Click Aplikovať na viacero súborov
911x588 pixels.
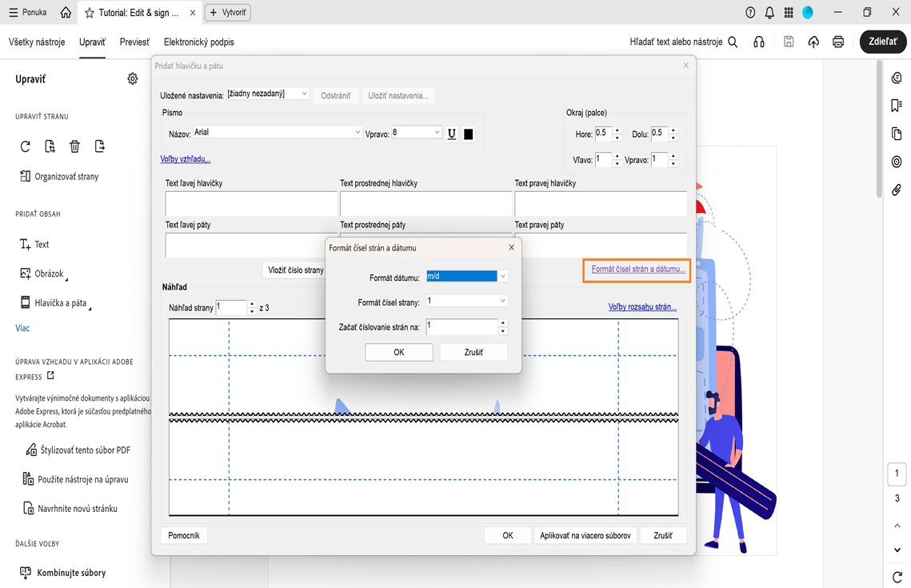pos(585,535)
